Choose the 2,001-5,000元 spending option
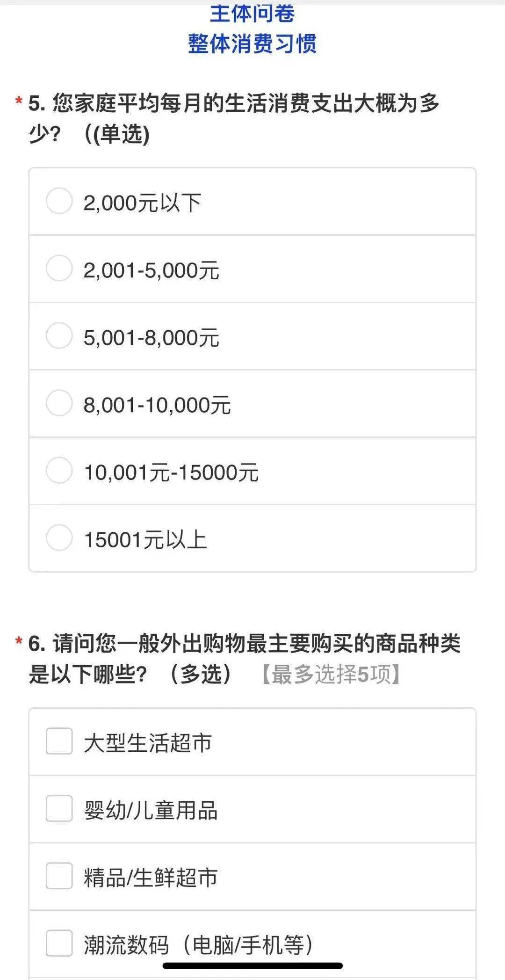Screen dimensions: 505x980 tap(59, 269)
